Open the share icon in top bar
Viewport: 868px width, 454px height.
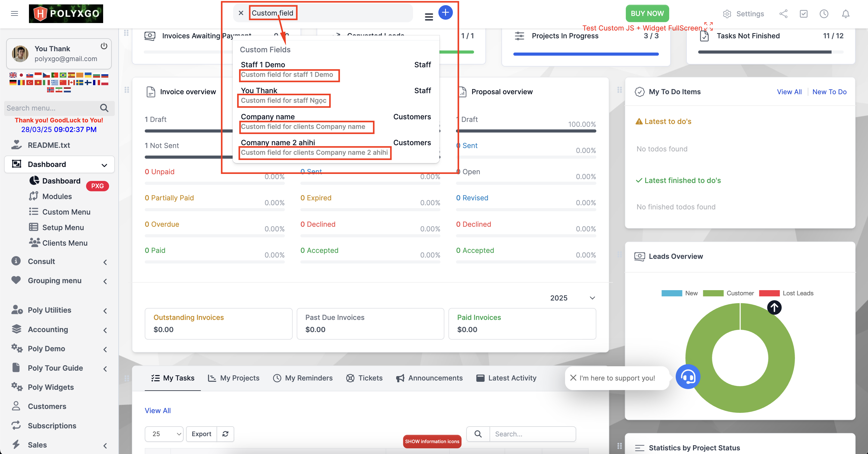[783, 14]
